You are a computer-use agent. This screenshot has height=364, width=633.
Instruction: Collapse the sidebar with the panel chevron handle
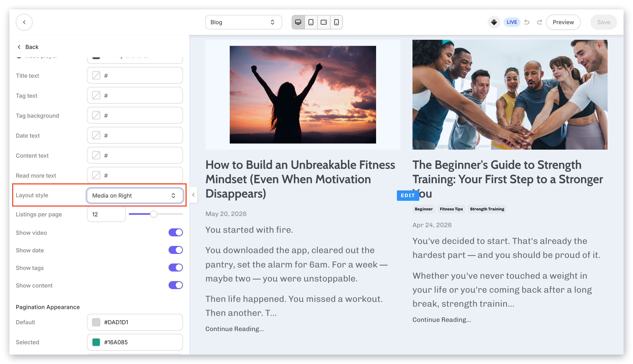[193, 195]
